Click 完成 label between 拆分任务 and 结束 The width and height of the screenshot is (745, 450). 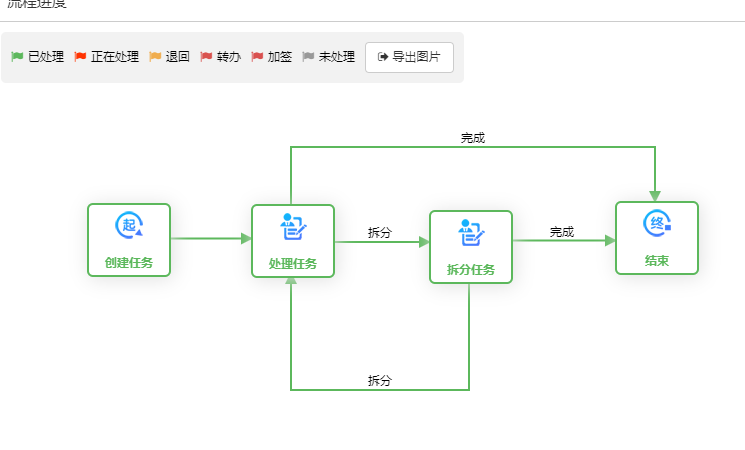point(562,231)
